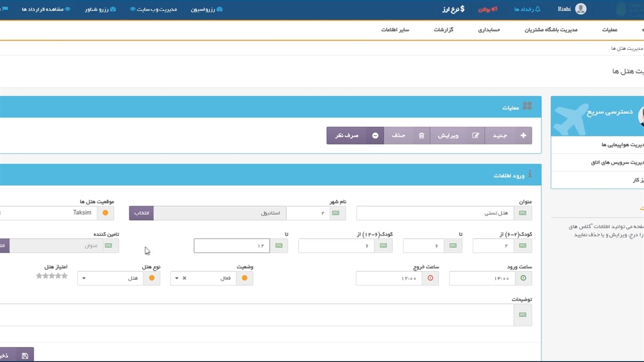The image size is (644, 362).
Task: Click the floppy disk save button
Action: click(x=25, y=355)
